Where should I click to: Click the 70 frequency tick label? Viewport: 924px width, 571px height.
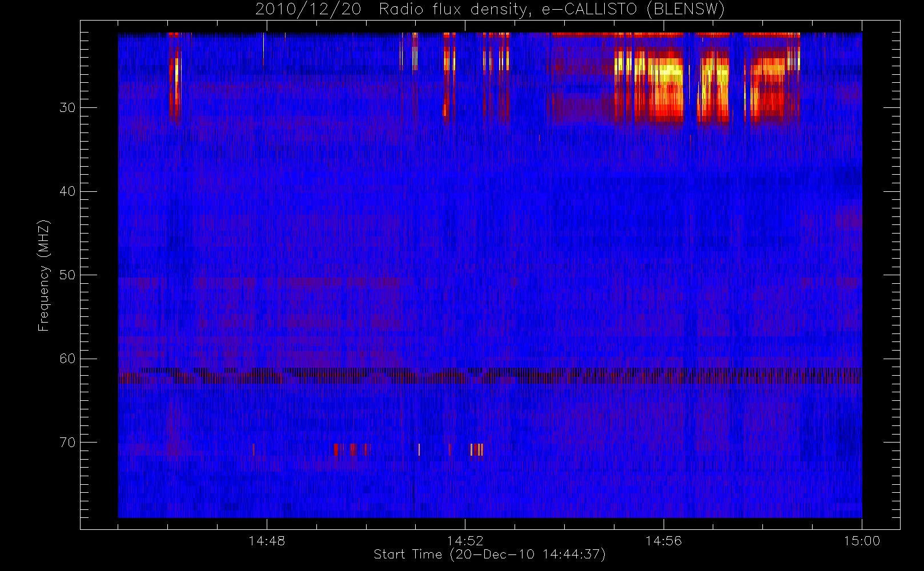(x=67, y=443)
